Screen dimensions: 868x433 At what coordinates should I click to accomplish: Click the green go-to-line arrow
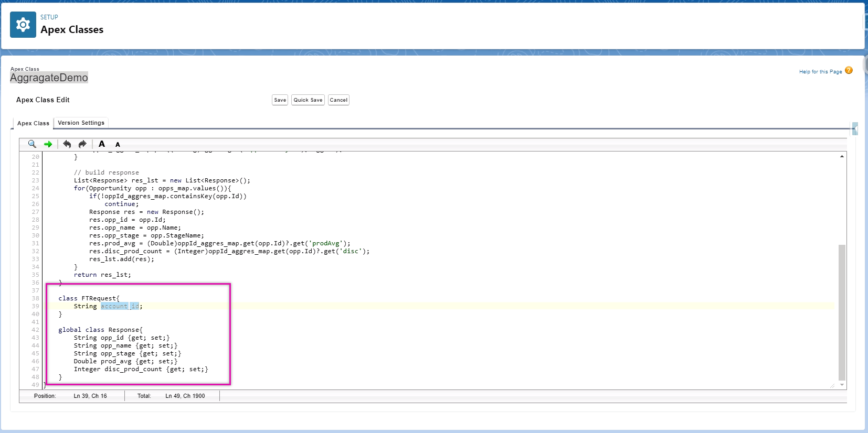pyautogui.click(x=48, y=144)
